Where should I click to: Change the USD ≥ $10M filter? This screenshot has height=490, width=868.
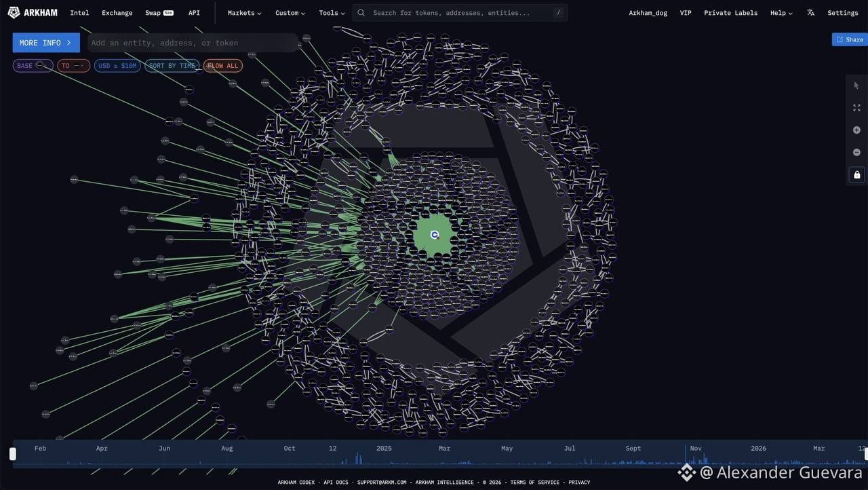(x=117, y=66)
